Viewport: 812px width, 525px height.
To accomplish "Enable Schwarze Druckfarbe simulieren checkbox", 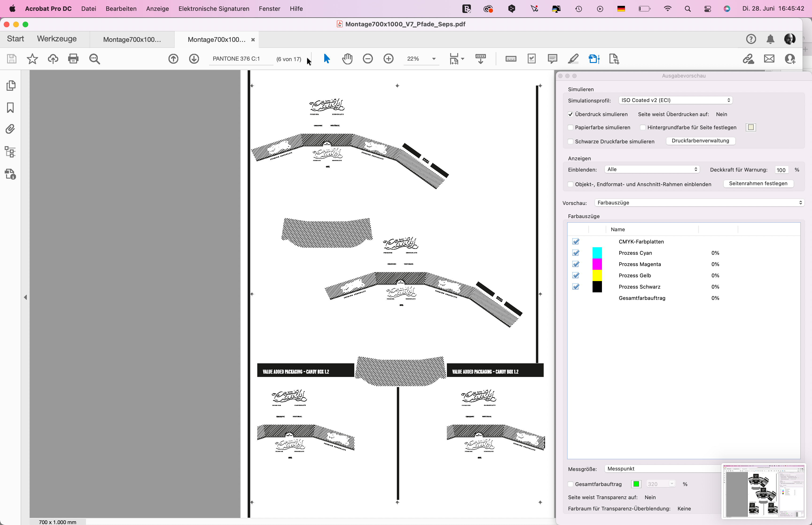I will 570,141.
